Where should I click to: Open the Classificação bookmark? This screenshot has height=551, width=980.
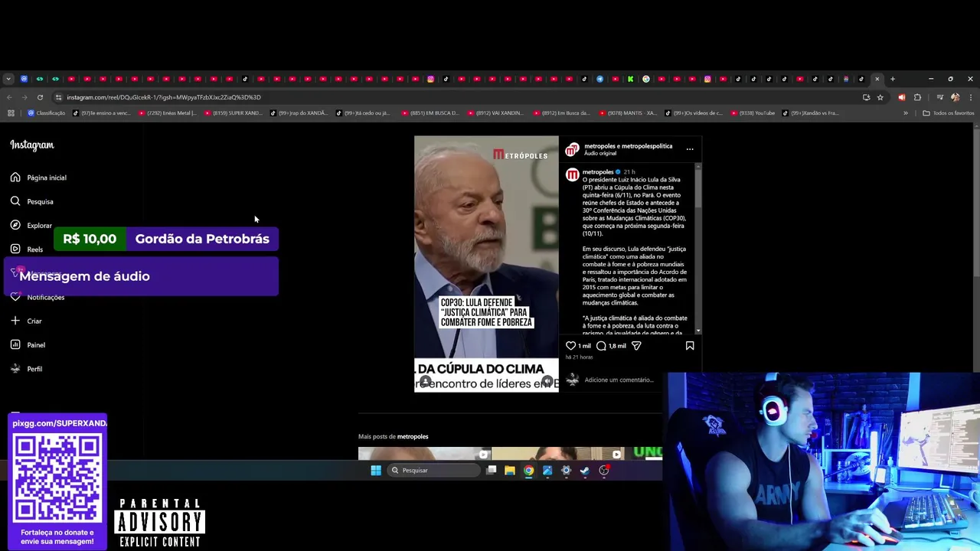pyautogui.click(x=47, y=113)
